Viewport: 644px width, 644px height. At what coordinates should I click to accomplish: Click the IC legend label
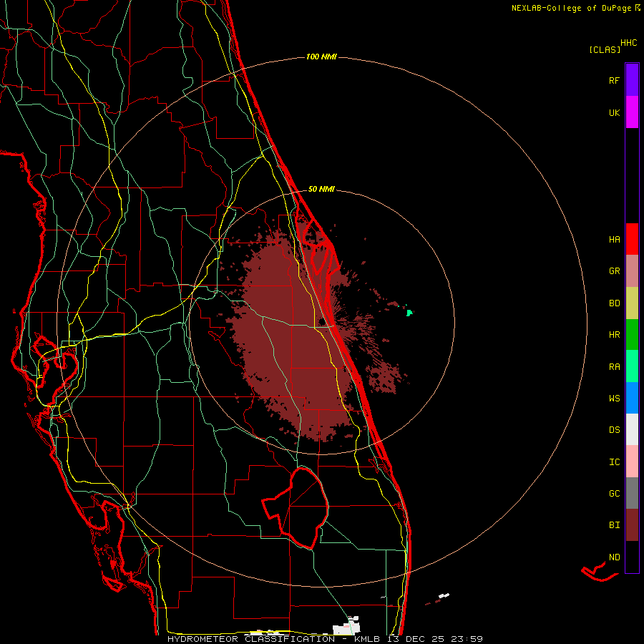pyautogui.click(x=614, y=462)
